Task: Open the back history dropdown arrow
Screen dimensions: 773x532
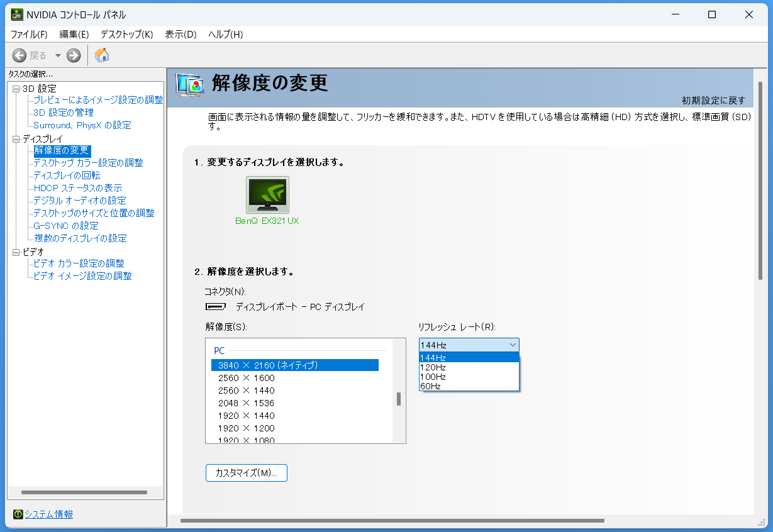Action: tap(58, 55)
